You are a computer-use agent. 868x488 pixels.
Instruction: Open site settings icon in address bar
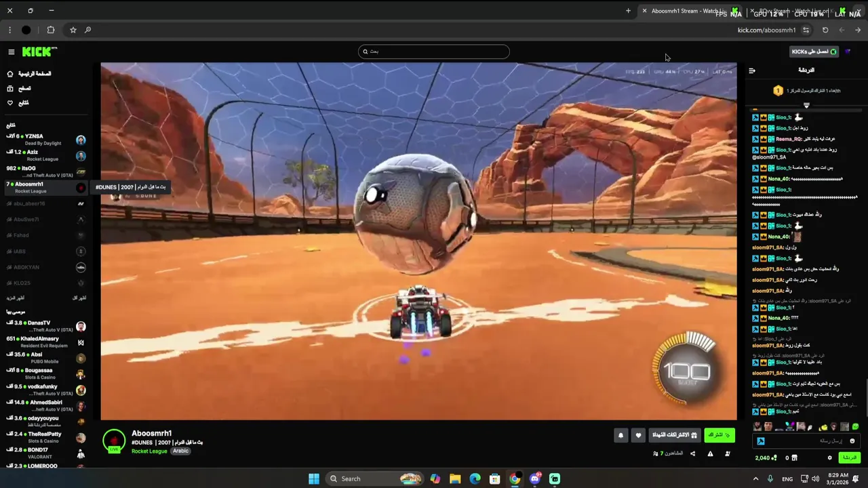click(x=806, y=30)
